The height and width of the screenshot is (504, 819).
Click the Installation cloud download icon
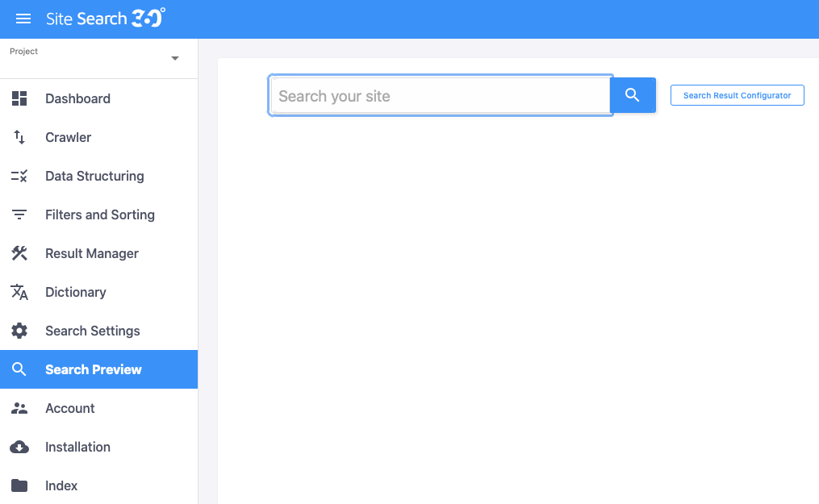coord(19,447)
